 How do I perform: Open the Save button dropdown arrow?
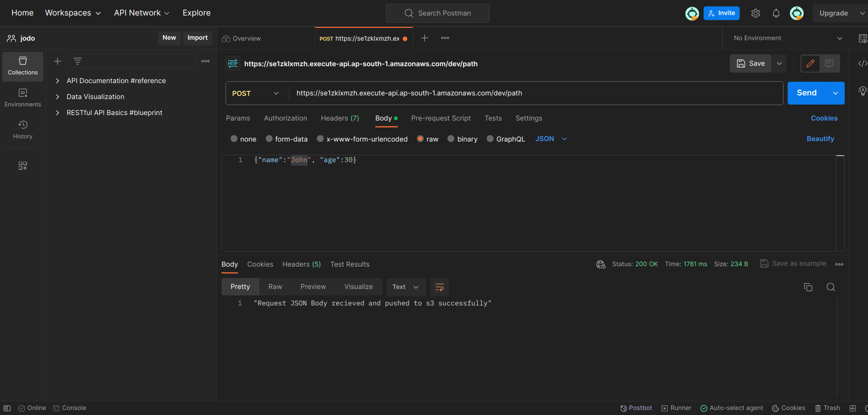pyautogui.click(x=779, y=63)
